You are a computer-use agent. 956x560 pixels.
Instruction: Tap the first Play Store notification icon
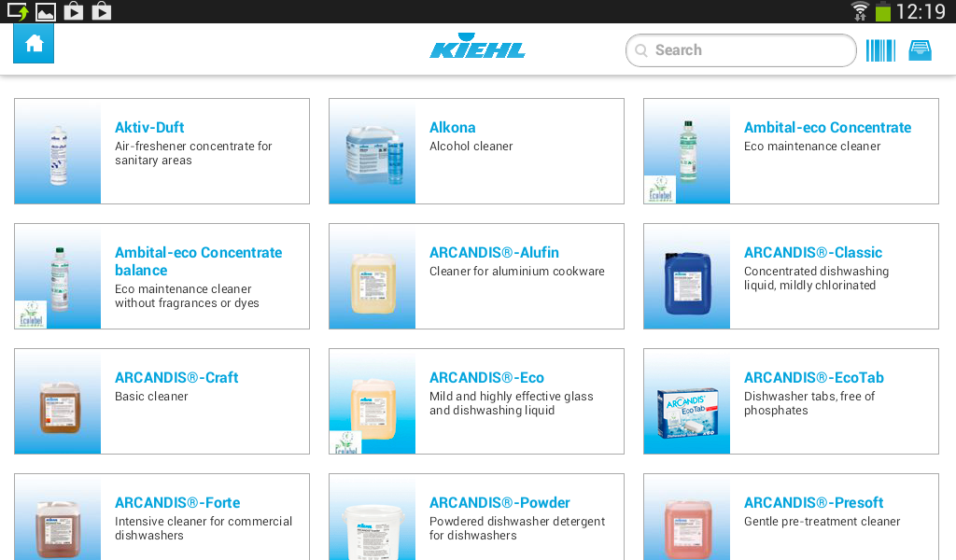(74, 11)
